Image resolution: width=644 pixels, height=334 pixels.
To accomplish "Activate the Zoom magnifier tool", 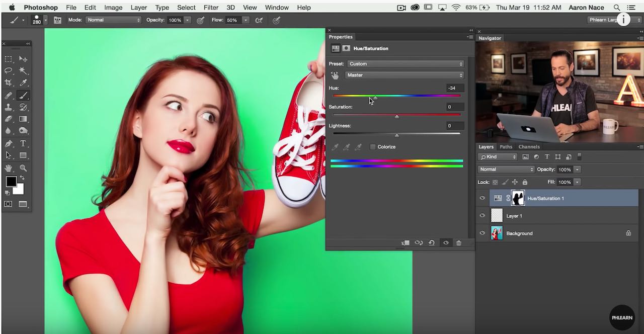I will (23, 168).
